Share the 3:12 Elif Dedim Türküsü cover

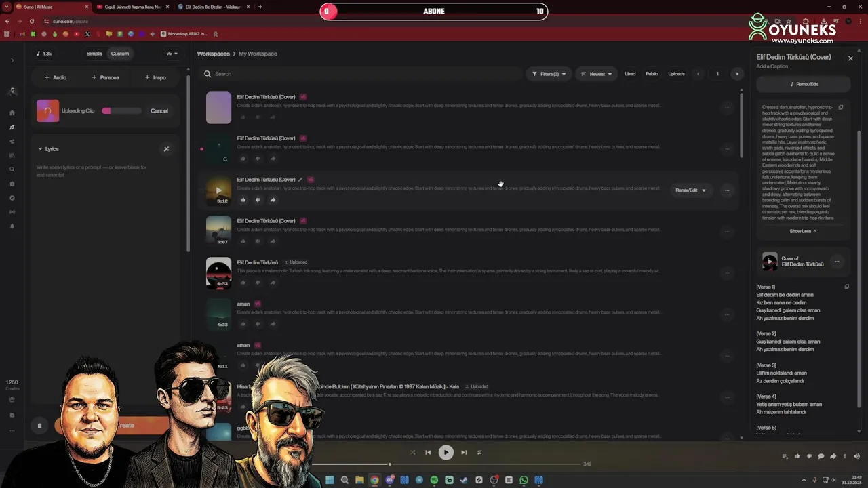pos(273,200)
